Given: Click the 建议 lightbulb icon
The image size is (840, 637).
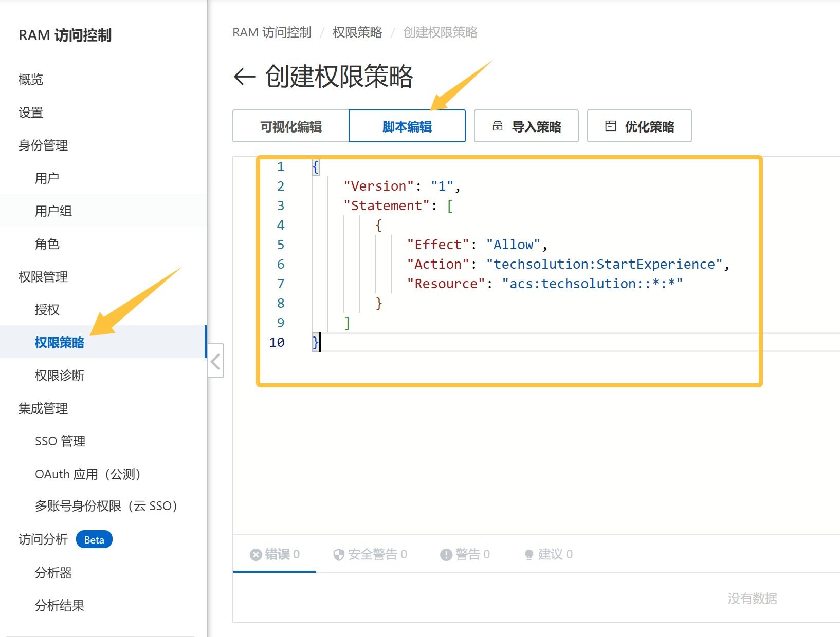Looking at the screenshot, I should (x=528, y=555).
